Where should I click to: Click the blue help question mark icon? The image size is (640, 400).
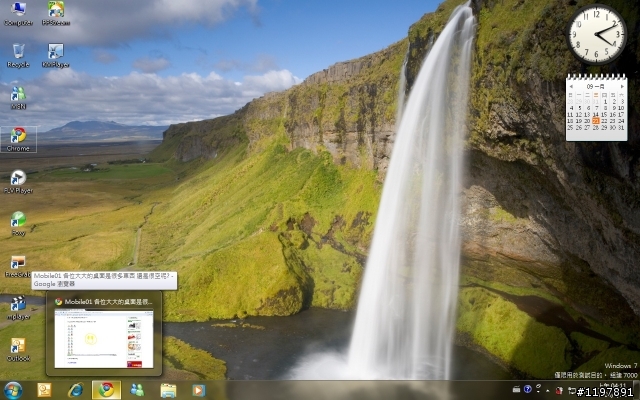tap(527, 389)
